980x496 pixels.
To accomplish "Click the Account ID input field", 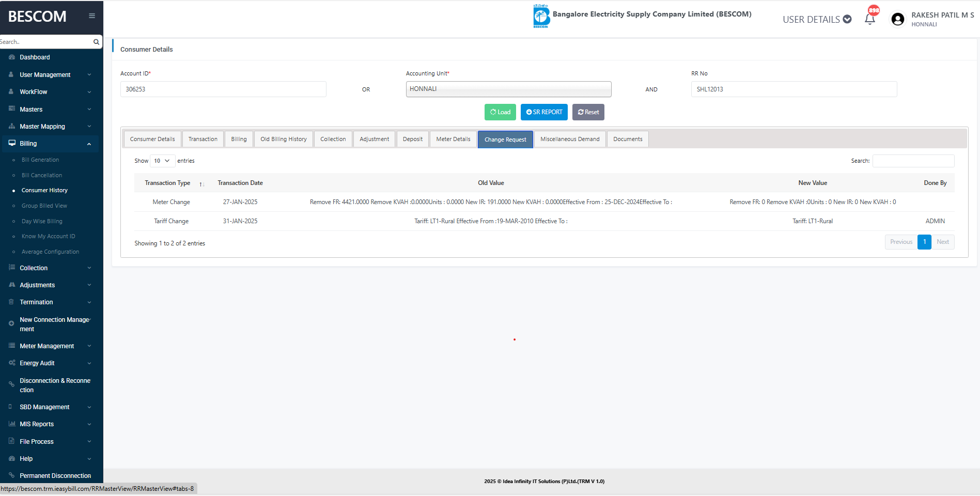I will [x=223, y=89].
